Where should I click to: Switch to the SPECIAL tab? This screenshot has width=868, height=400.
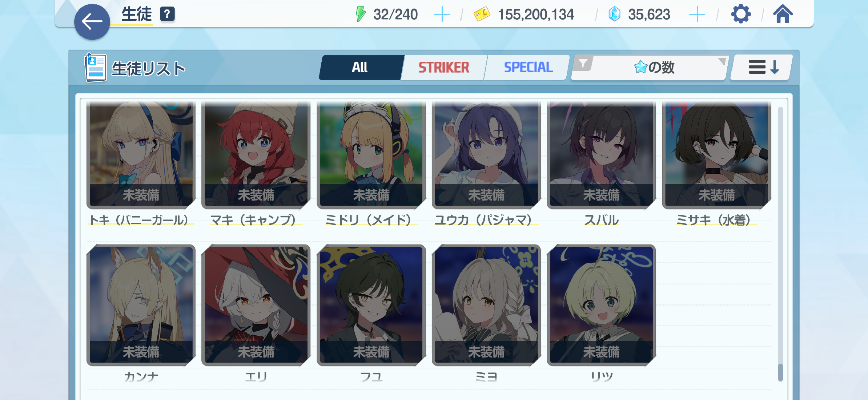(528, 67)
